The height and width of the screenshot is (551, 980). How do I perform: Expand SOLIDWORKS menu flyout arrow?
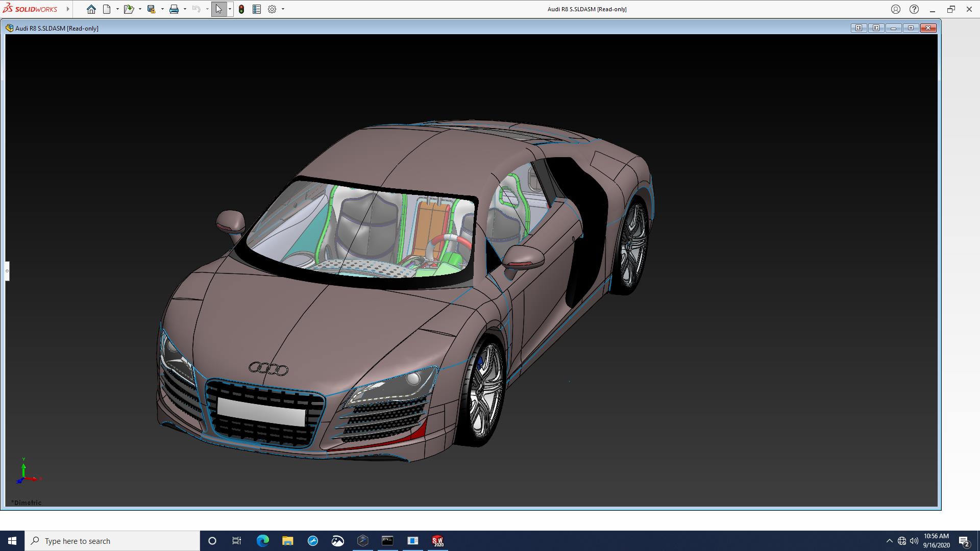tap(68, 9)
